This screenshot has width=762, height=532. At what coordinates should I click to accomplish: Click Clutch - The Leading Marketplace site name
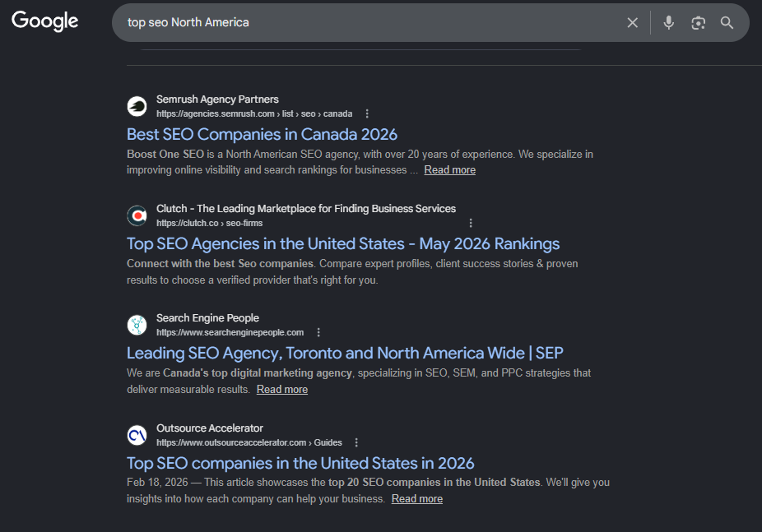coord(306,209)
